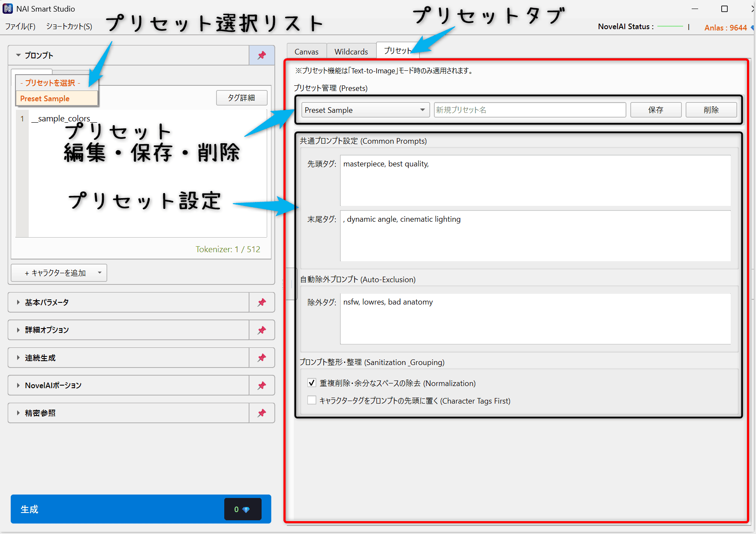Image resolution: width=756 pixels, height=534 pixels.
Task: Pin the 連続生成 panel
Action: pyautogui.click(x=262, y=358)
